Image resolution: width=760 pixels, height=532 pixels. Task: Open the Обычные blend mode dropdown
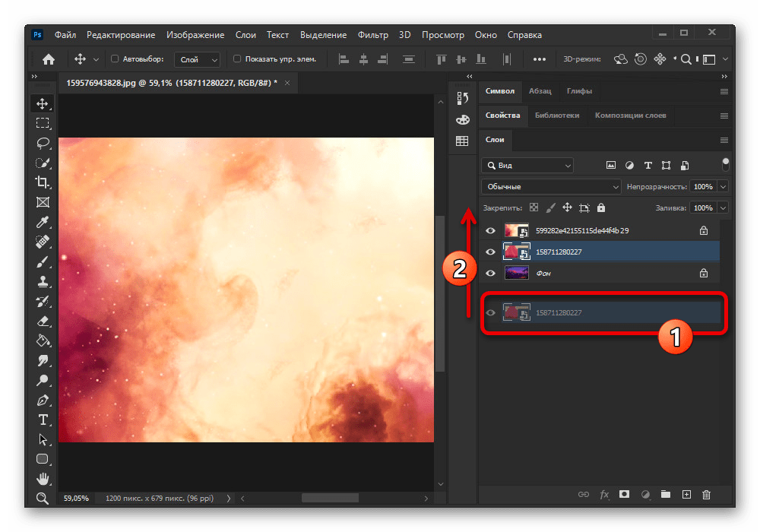click(x=552, y=186)
